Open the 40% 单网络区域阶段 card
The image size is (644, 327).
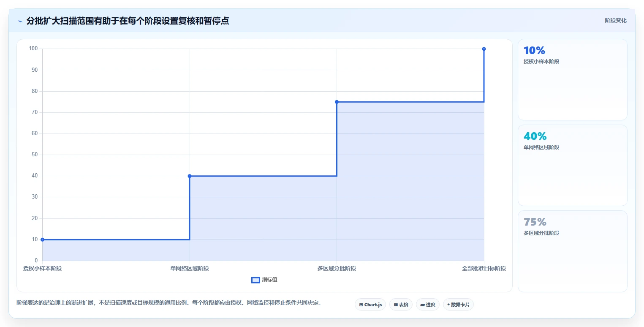click(572, 165)
